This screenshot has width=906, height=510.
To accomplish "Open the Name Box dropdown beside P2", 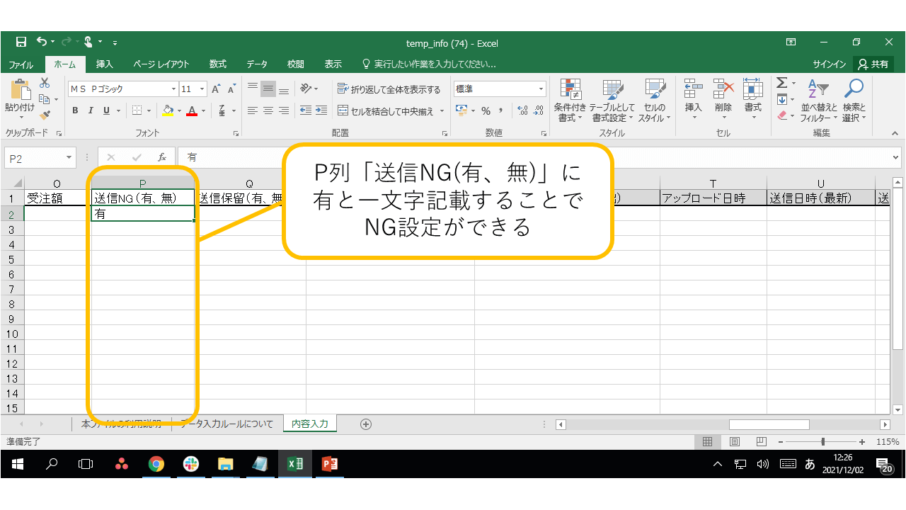I will 69,158.
